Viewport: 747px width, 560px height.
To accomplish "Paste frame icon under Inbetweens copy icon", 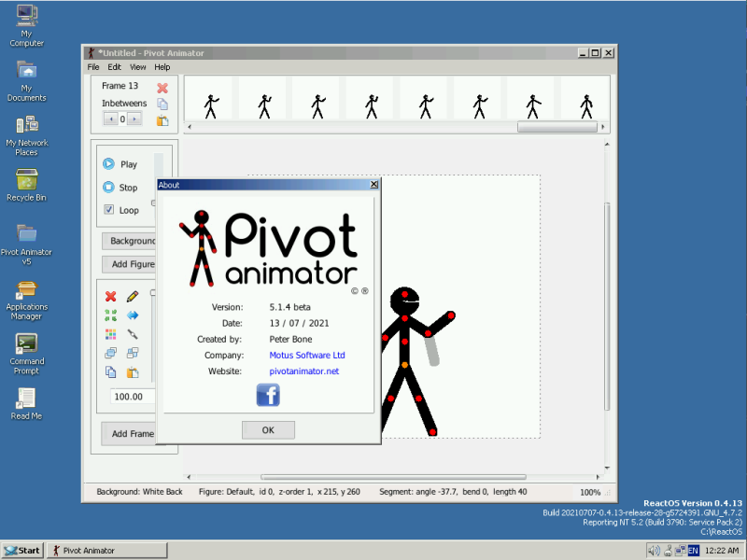I will pos(162,120).
